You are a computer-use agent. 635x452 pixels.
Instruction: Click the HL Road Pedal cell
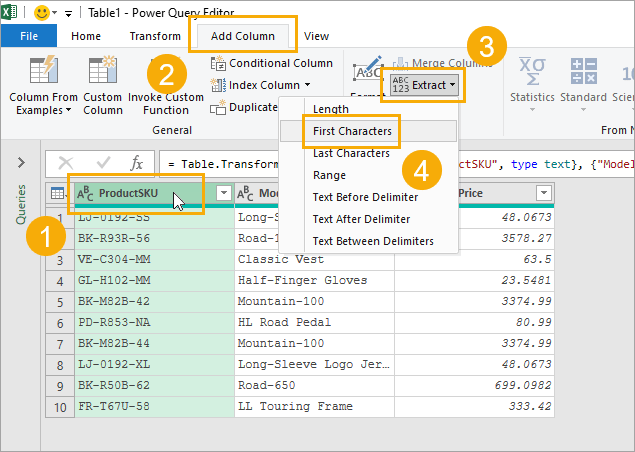314,322
